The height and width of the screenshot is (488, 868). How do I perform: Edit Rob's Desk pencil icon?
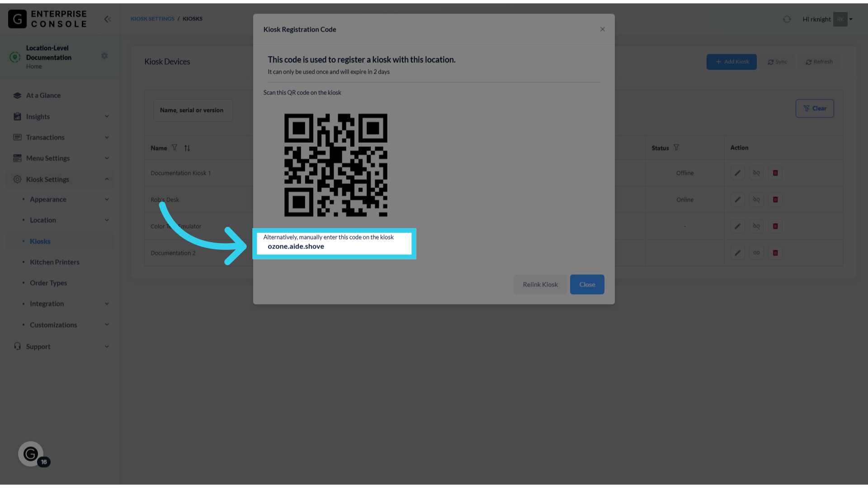[737, 200]
